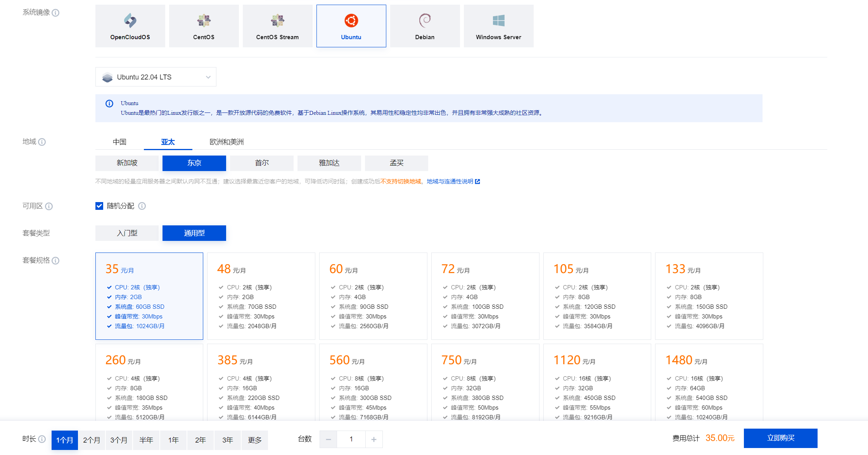Screen dimensions: 868x455
Task: Open the 更多 duration options
Action: coord(255,440)
